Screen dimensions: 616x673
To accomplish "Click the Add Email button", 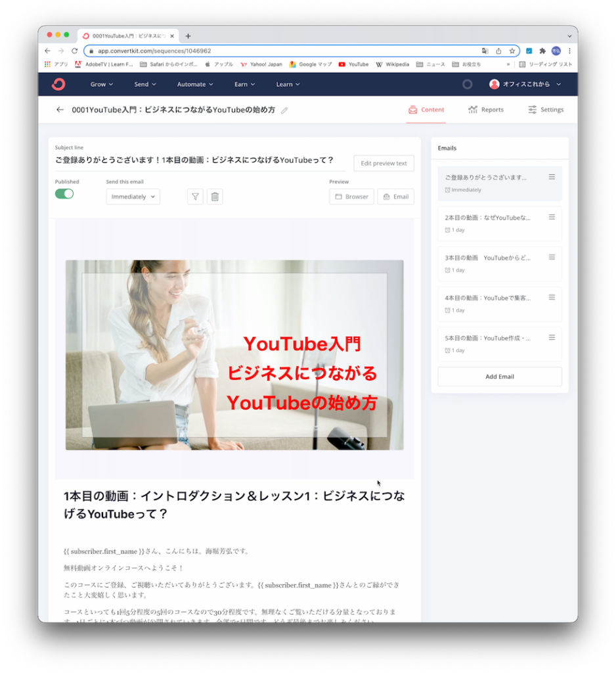I will tap(499, 376).
